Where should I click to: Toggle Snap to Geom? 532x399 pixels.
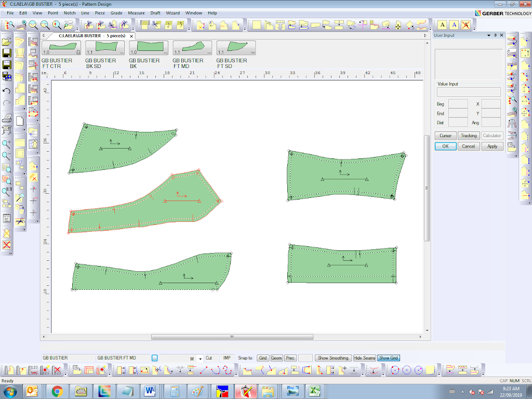pyautogui.click(x=276, y=358)
